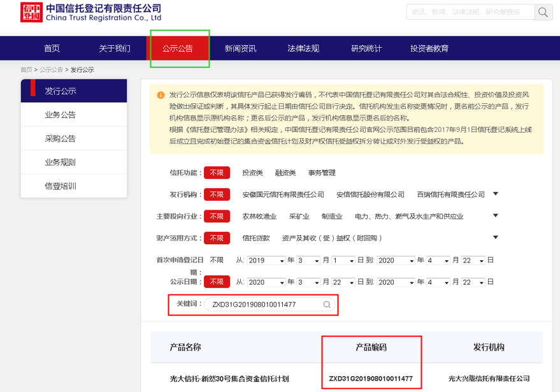This screenshot has width=560, height=392.
Task: Click the China Trust Registration logo
Action: 90,13
